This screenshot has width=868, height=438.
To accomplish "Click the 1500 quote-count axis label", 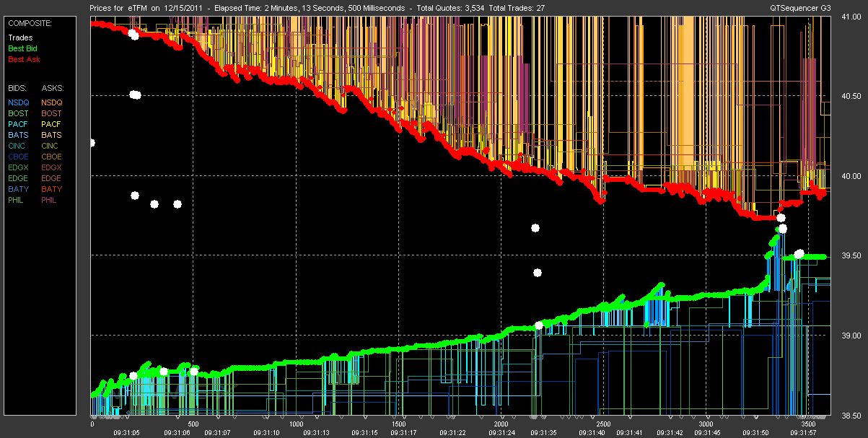I will point(398,424).
